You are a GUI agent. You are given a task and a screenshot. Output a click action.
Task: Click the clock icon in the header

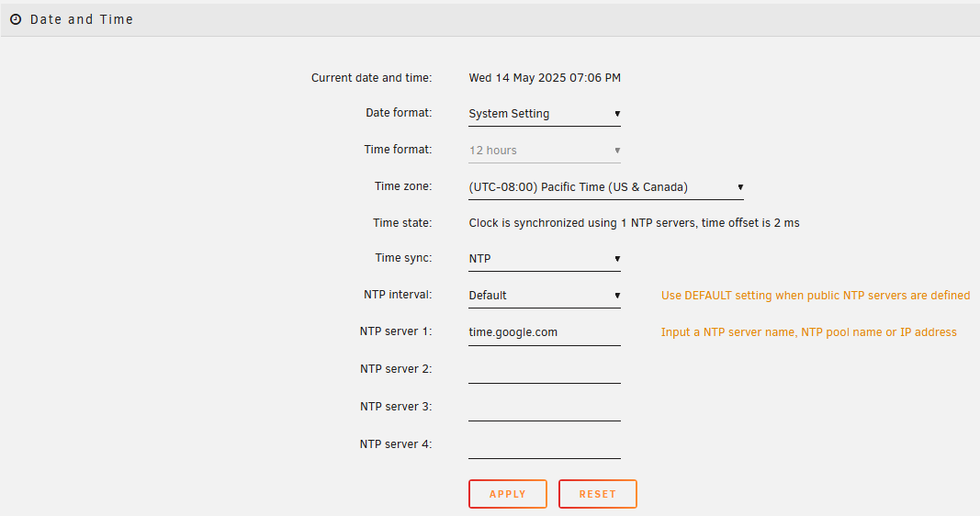click(16, 19)
